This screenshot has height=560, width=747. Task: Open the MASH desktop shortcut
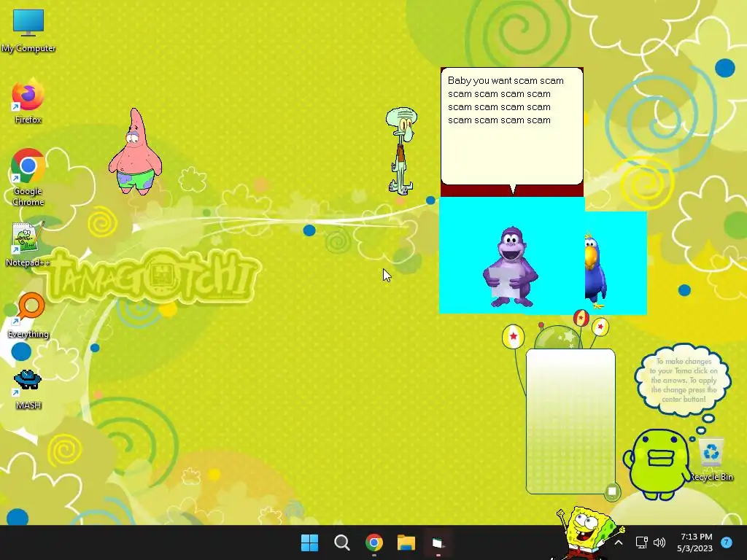point(28,389)
